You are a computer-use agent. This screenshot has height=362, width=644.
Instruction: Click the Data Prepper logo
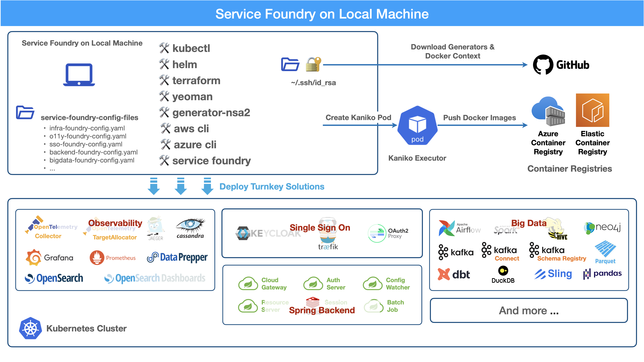point(177,257)
